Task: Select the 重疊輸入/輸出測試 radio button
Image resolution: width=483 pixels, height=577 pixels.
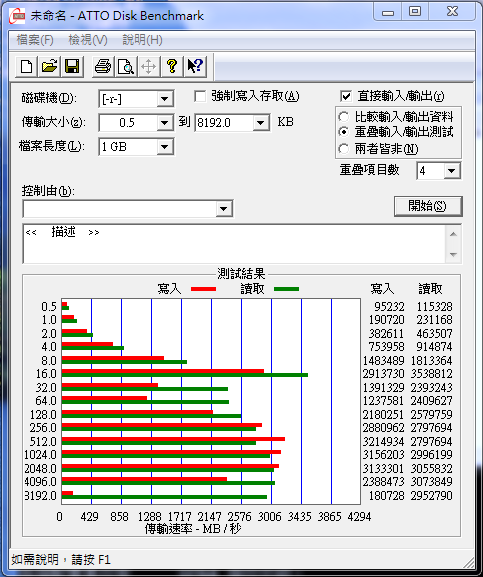Action: (x=343, y=132)
